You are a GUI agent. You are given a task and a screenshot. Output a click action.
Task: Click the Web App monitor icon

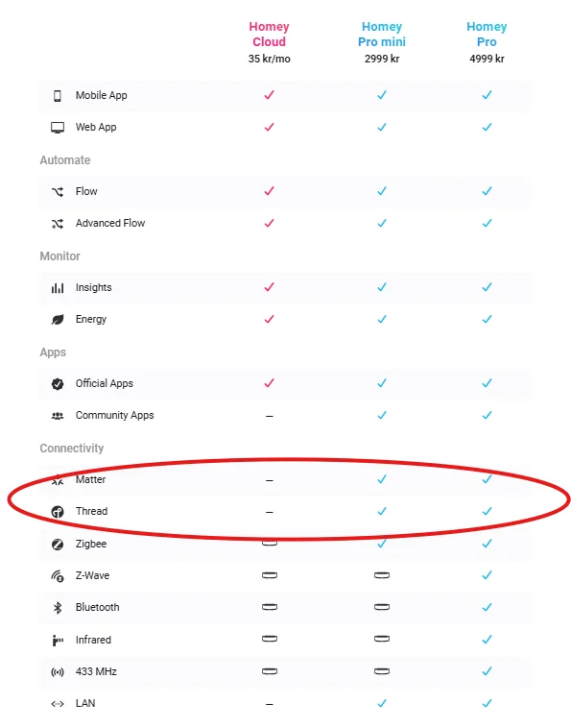(x=58, y=127)
